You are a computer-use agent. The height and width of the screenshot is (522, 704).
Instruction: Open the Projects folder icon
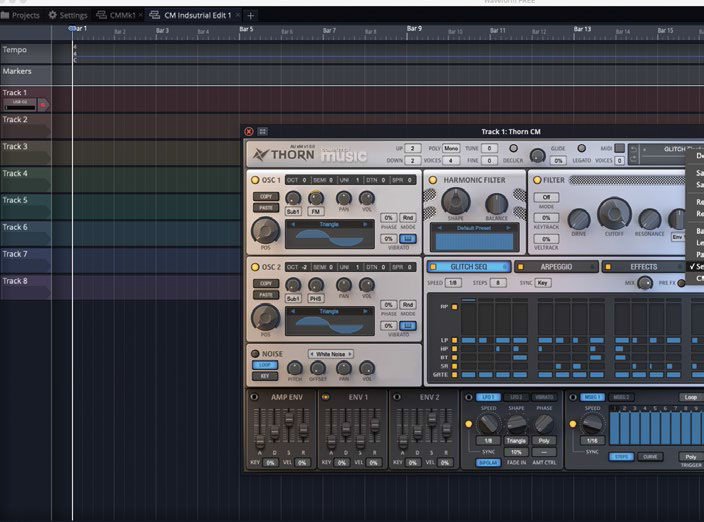point(5,15)
